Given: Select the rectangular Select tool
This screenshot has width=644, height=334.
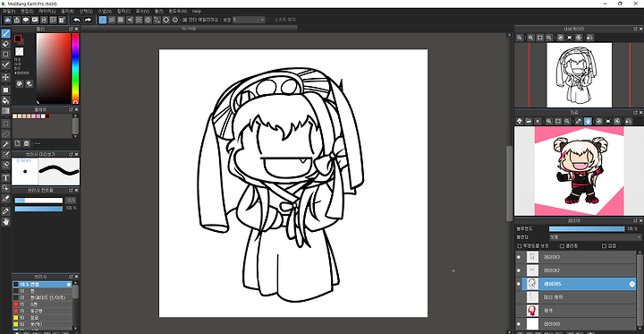Looking at the screenshot, I should pyautogui.click(x=5, y=124).
